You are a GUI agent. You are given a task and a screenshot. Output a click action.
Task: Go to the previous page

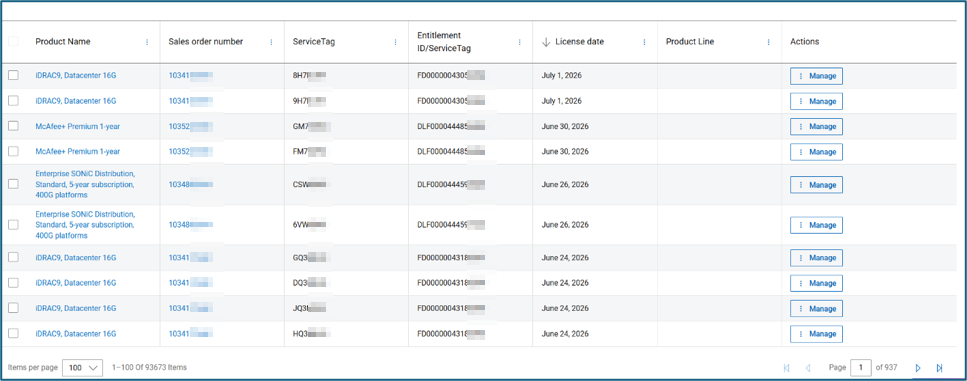click(808, 368)
